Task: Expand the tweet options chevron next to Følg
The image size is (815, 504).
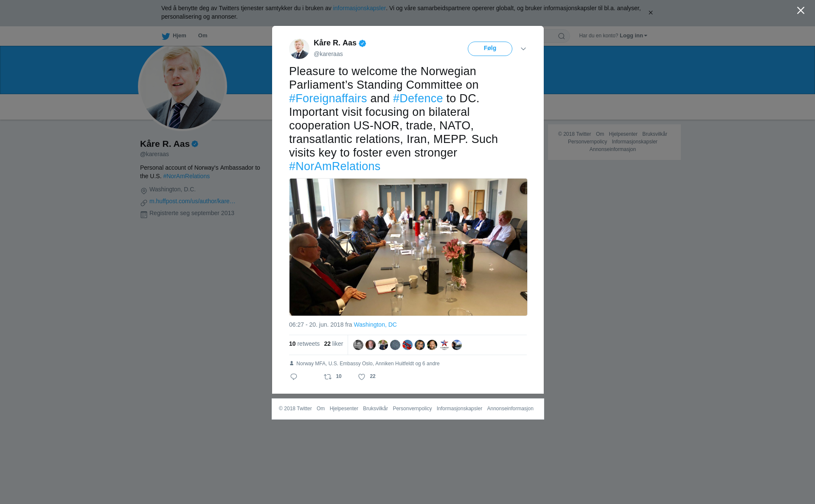Action: pyautogui.click(x=523, y=49)
